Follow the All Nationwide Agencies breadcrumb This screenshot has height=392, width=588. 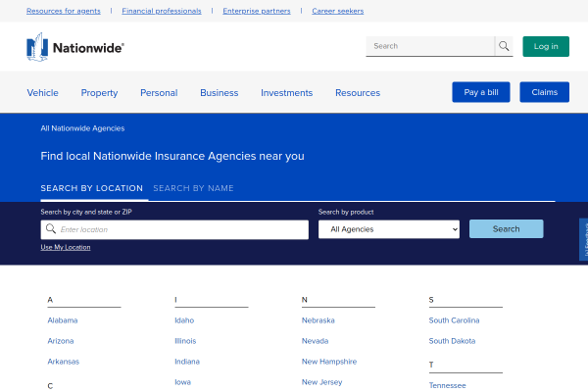click(x=82, y=128)
